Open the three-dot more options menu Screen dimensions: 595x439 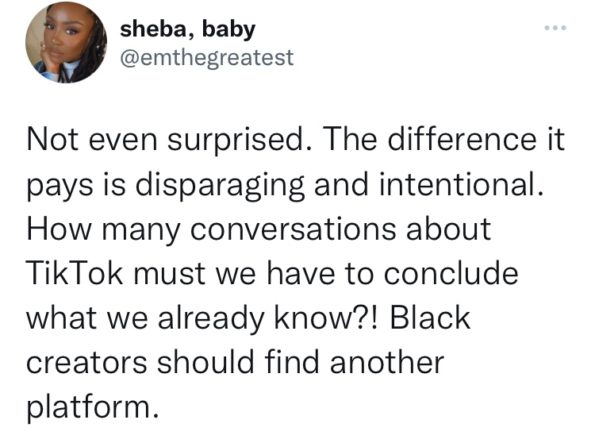tap(556, 28)
